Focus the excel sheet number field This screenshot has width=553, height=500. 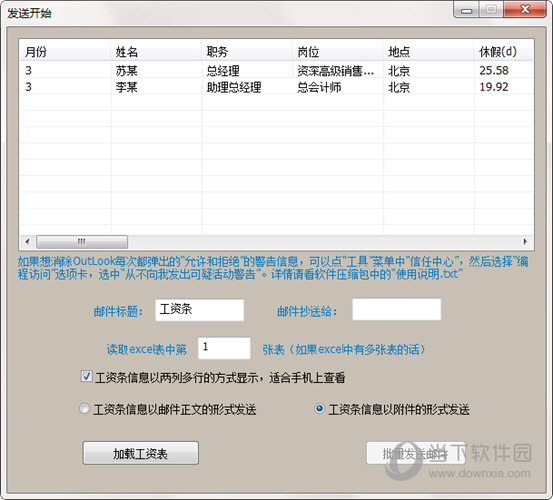(x=224, y=348)
